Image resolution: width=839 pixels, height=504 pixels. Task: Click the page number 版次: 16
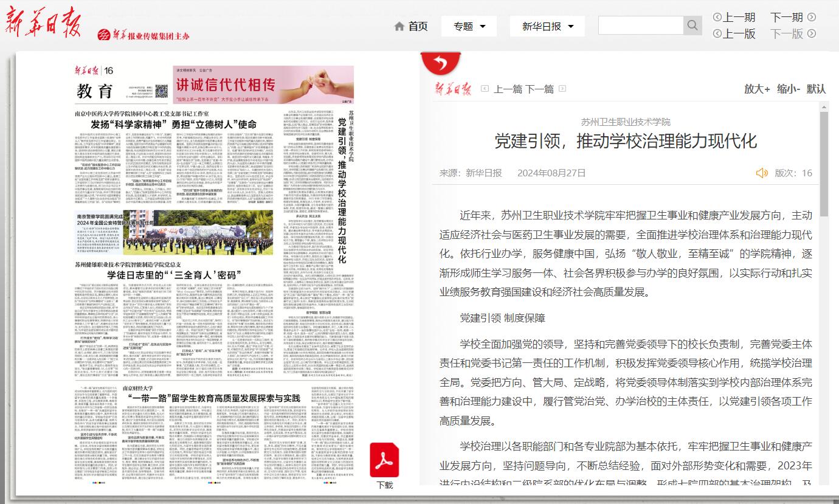tap(793, 173)
